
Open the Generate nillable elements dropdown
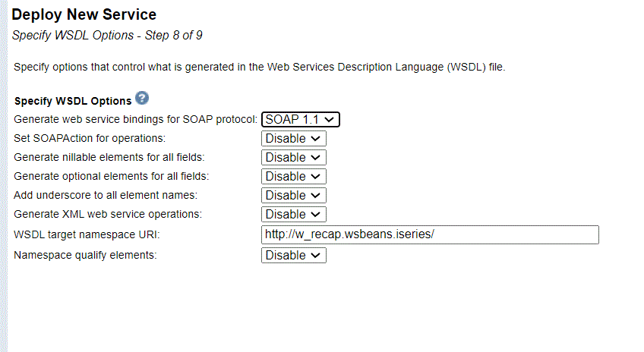(294, 158)
